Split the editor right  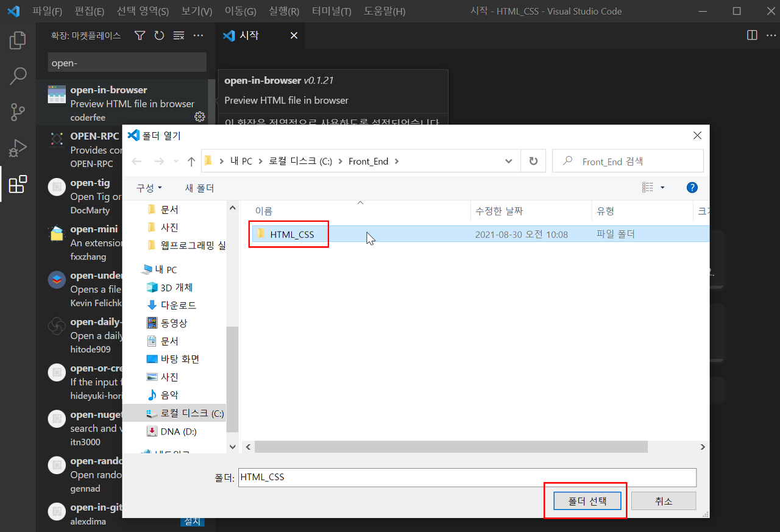pyautogui.click(x=752, y=35)
